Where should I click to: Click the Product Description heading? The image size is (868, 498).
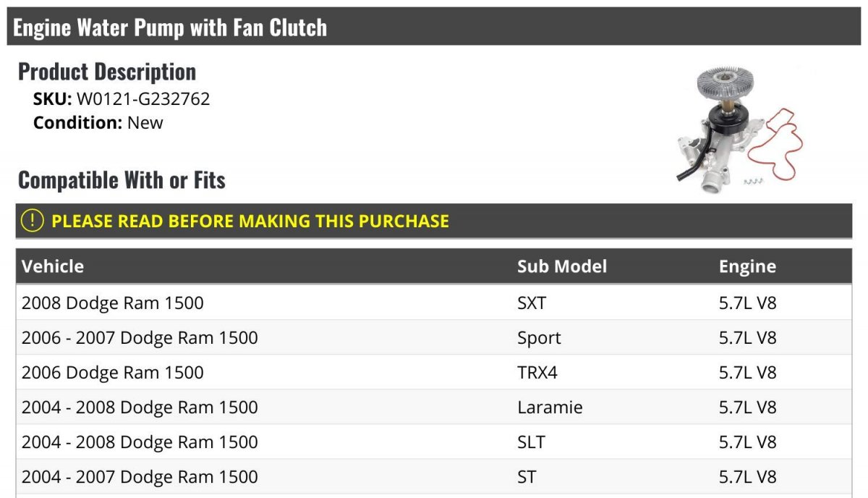[x=107, y=71]
